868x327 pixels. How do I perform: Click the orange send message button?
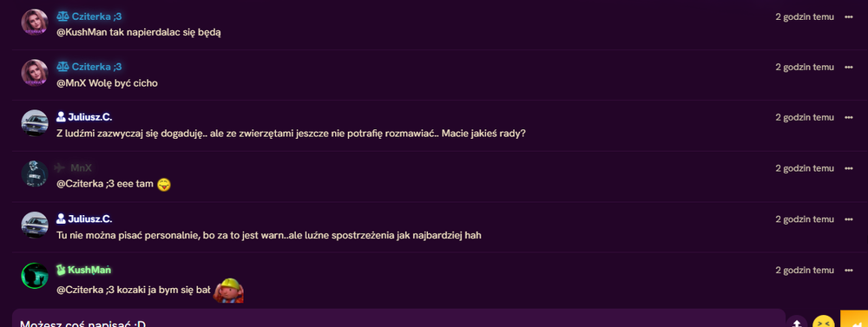click(854, 318)
